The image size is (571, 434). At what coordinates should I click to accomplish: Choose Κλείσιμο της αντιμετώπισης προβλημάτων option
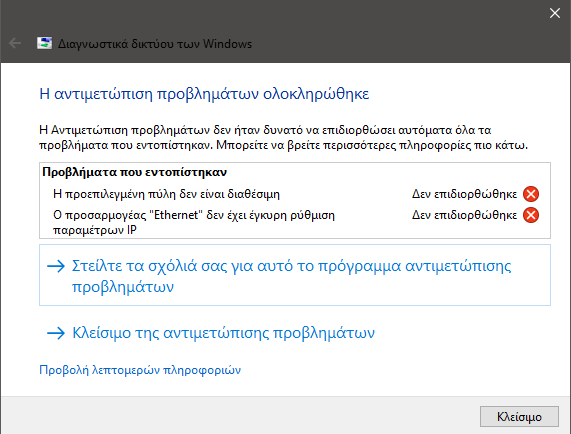[x=211, y=333]
